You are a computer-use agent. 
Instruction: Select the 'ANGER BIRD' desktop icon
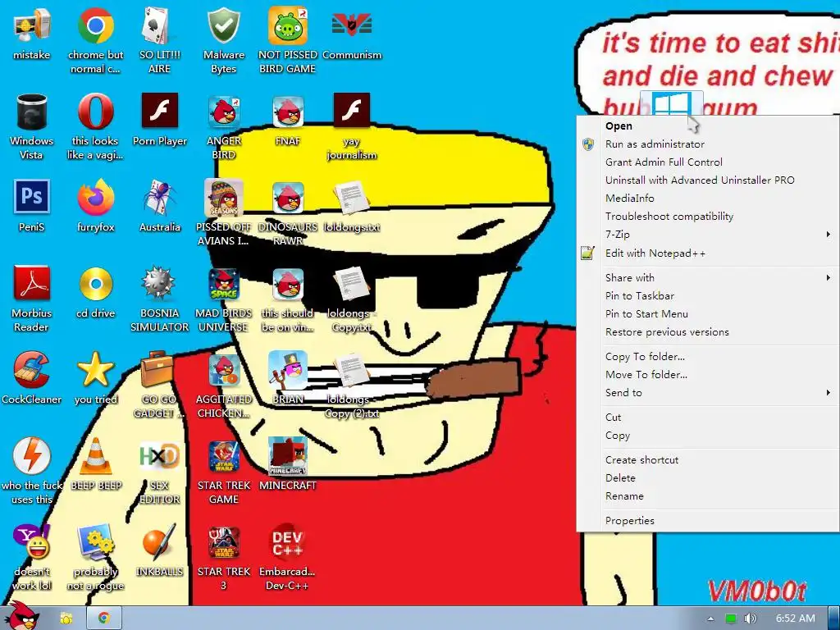tap(223, 112)
